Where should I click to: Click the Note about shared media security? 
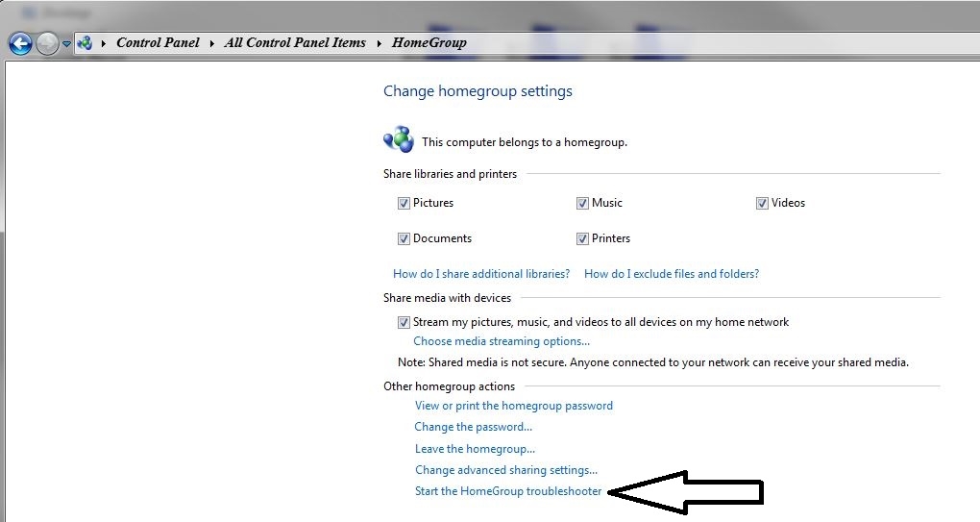click(653, 362)
